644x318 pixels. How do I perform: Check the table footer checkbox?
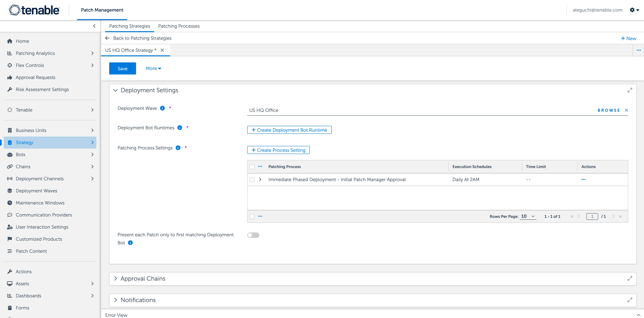pyautogui.click(x=252, y=216)
